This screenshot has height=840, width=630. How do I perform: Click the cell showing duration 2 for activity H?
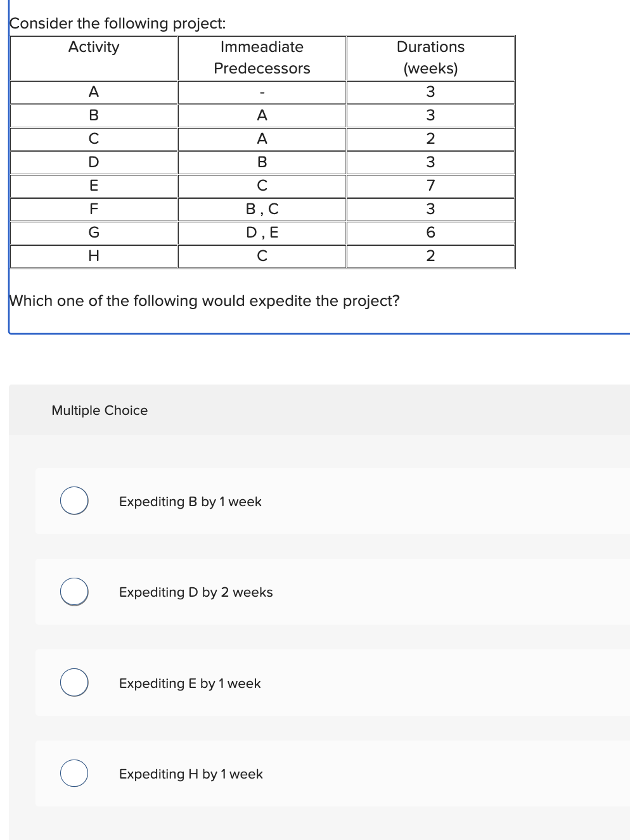(430, 256)
